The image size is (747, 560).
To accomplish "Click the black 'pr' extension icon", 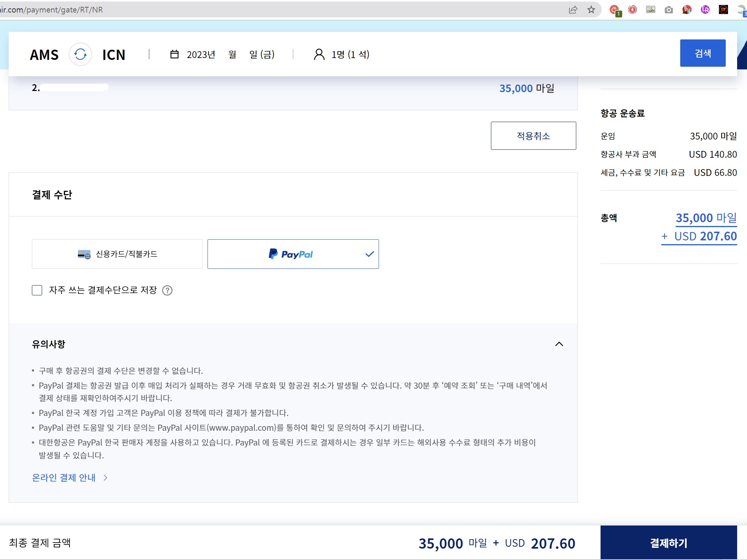I will pos(723,10).
